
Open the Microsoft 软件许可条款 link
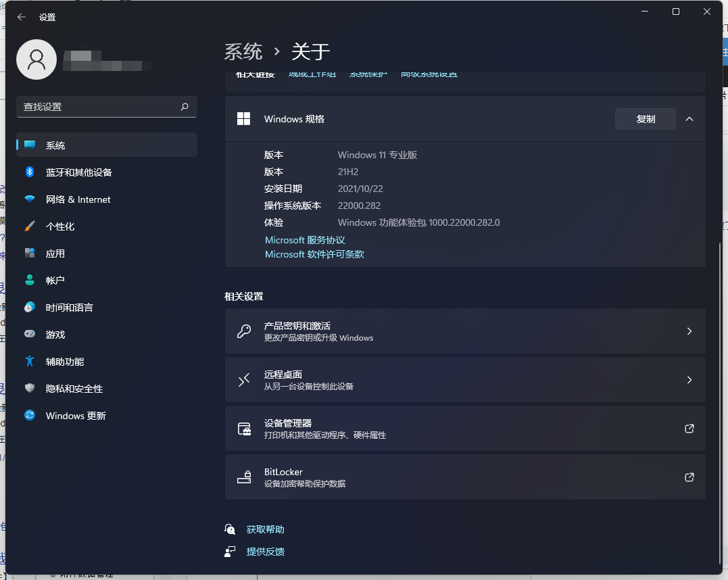point(314,254)
